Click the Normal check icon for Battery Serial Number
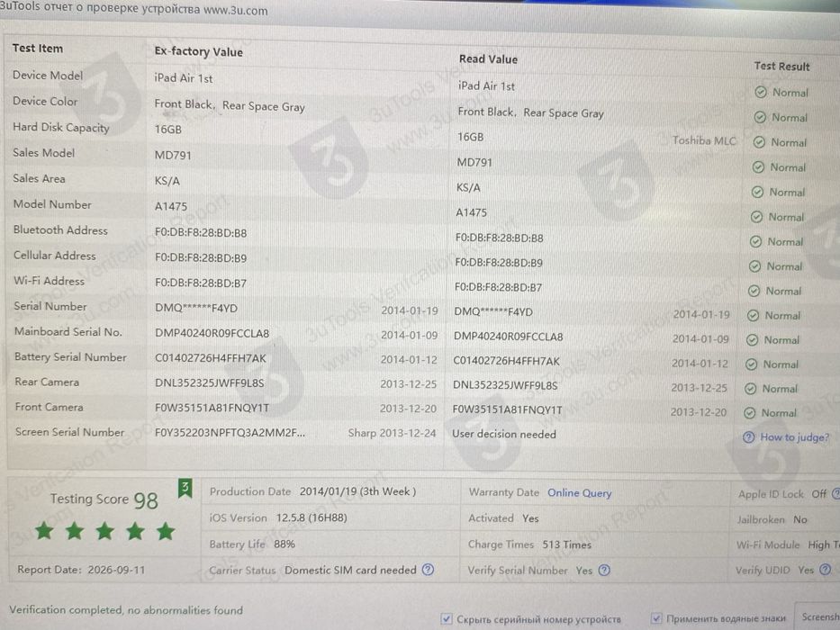840x630 pixels. click(751, 364)
